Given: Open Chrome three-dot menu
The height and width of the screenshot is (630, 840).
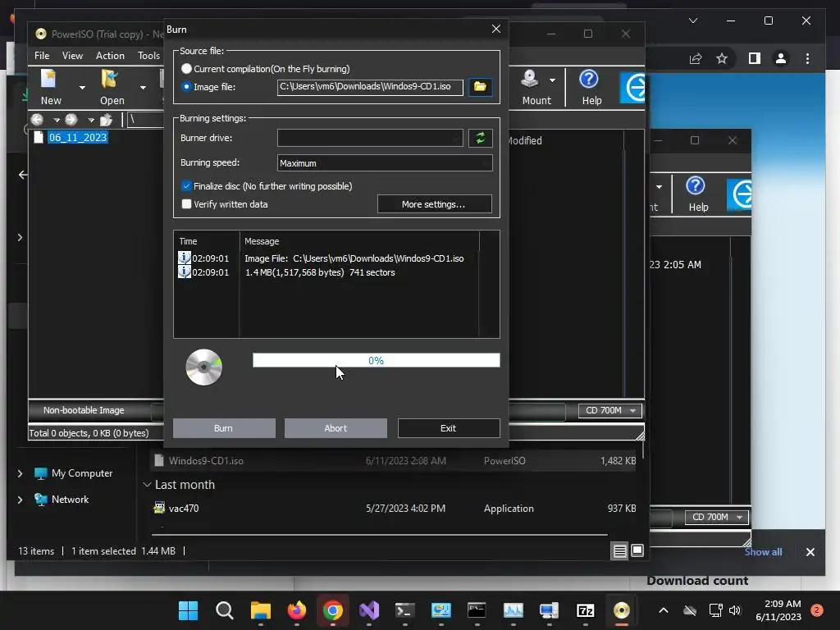Looking at the screenshot, I should (x=807, y=58).
